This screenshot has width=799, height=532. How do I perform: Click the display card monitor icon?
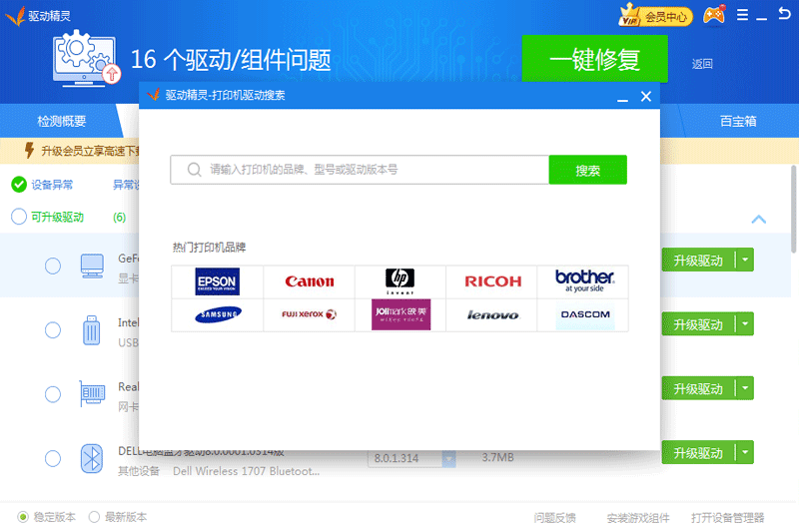click(x=92, y=266)
